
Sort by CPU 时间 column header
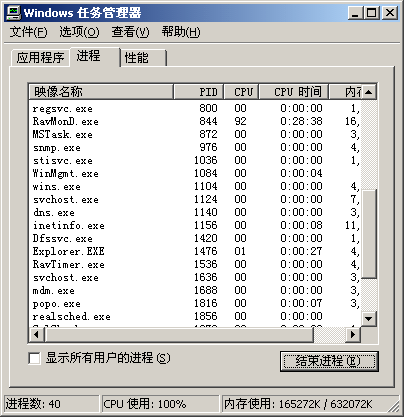[294, 92]
